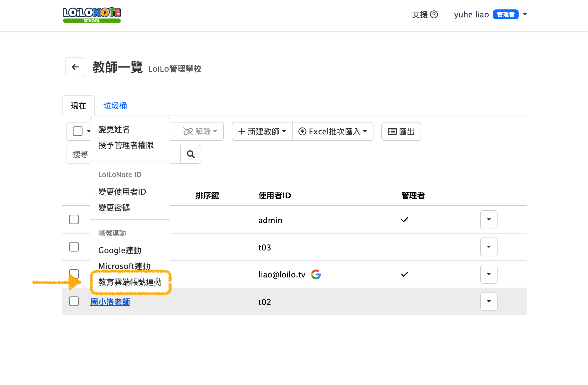
Task: Select 教育雲端帳號連動 menu item
Action: 130,282
